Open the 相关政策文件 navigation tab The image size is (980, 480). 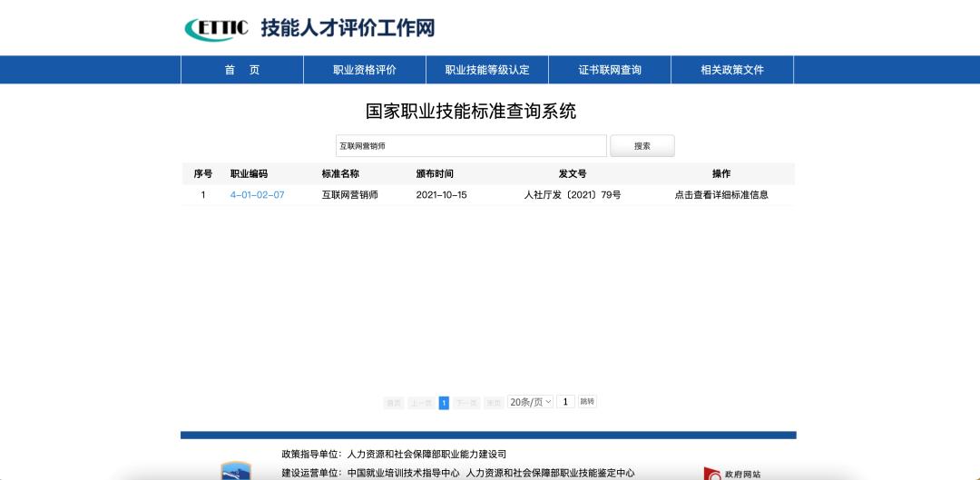pos(732,70)
